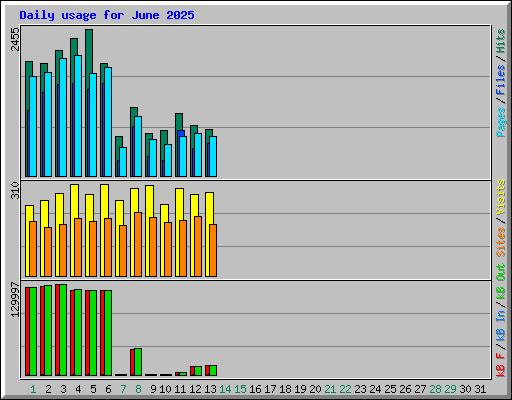Select day 15 on the axis
Viewport: 512px width, 400px height.
(x=240, y=389)
